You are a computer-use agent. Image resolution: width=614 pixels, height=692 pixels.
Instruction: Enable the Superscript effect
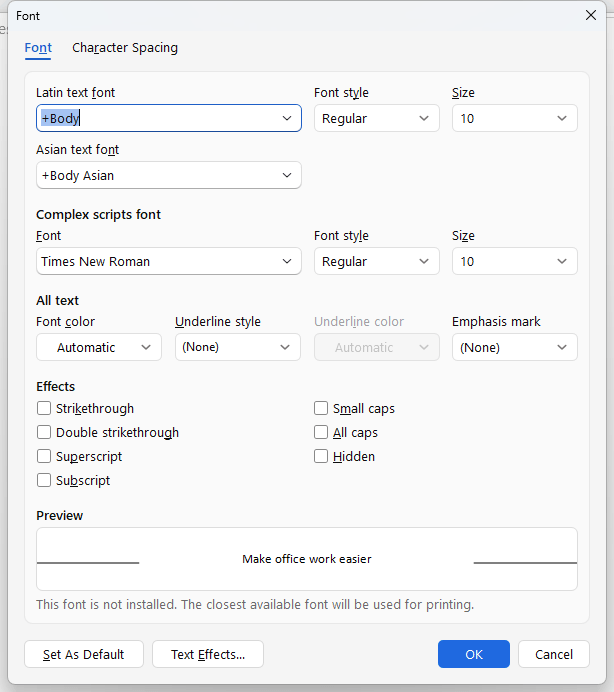coord(44,456)
